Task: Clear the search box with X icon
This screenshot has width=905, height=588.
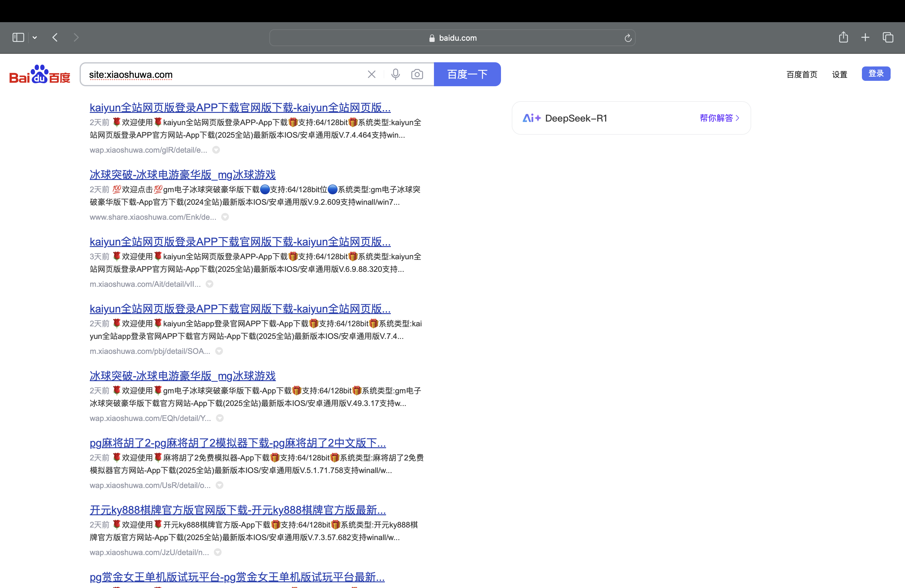Action: [371, 74]
